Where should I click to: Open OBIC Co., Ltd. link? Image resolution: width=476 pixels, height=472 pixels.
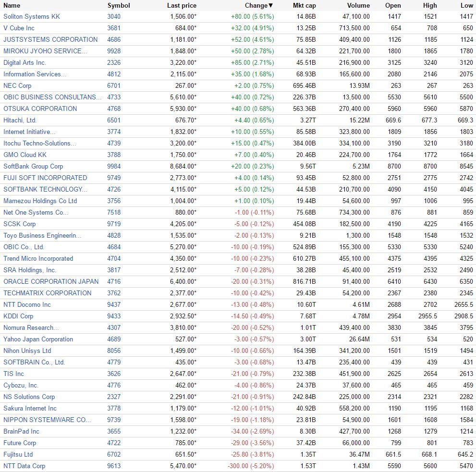tap(24, 247)
